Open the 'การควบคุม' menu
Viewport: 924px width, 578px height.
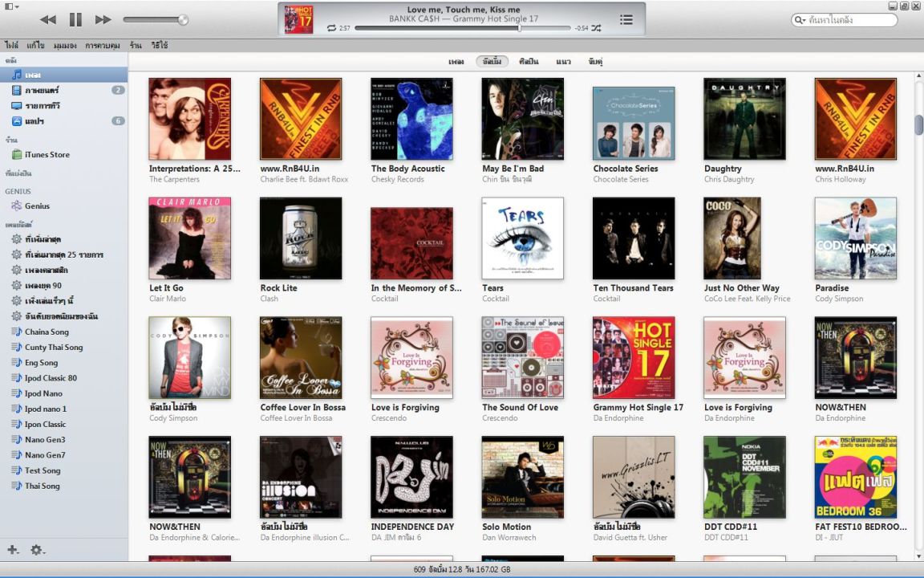point(103,46)
